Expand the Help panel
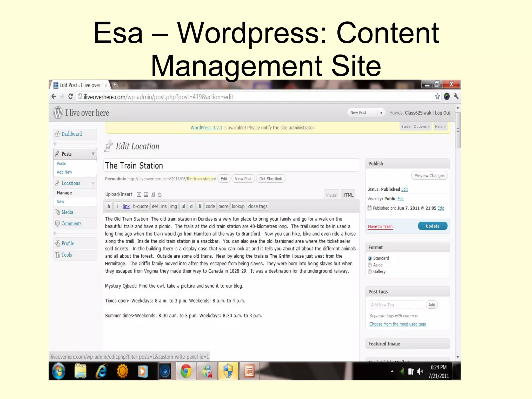Image resolution: width=532 pixels, height=399 pixels. 440,127
